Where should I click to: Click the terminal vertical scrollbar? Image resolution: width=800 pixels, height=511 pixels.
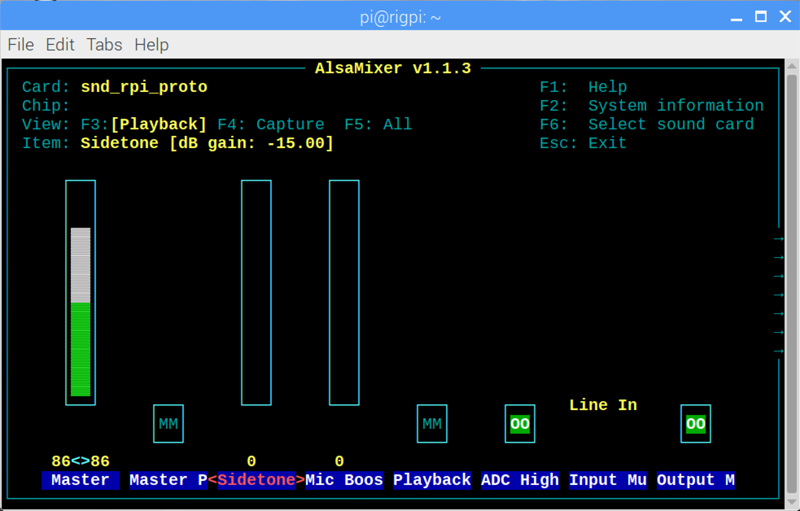pyautogui.click(x=791, y=283)
